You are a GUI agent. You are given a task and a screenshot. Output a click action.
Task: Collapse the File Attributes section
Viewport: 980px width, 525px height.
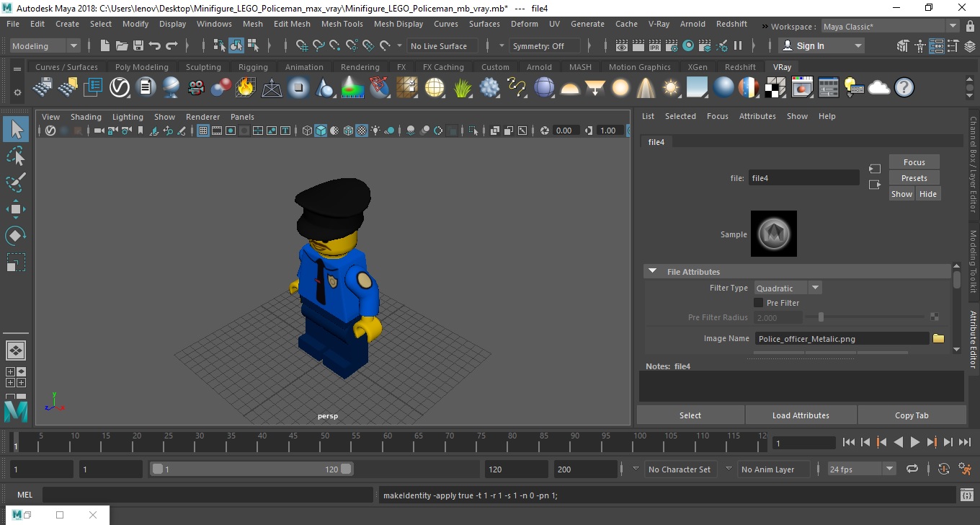[x=653, y=272]
